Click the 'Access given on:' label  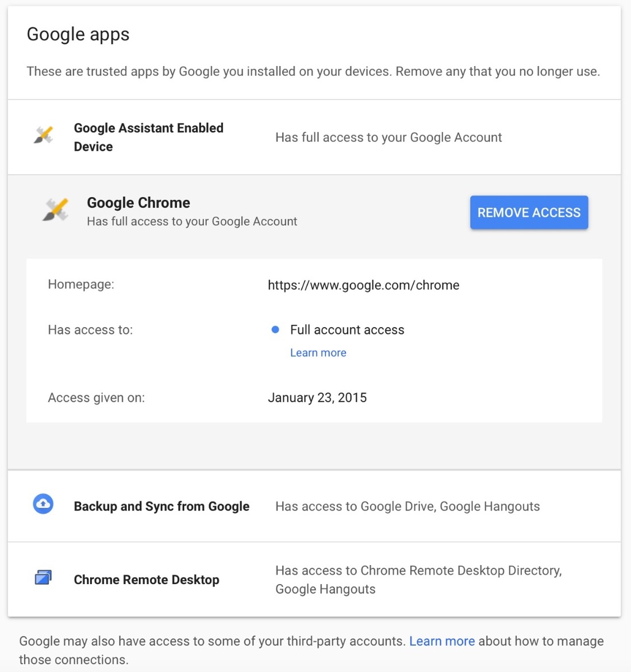point(97,398)
